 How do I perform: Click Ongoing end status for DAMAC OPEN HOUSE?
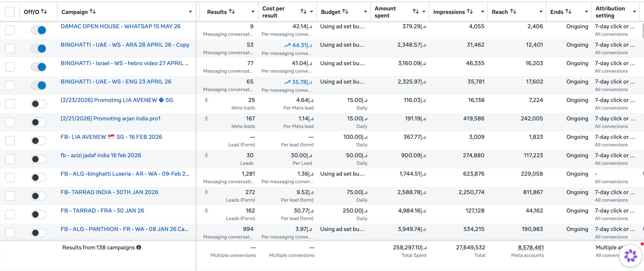click(x=577, y=26)
